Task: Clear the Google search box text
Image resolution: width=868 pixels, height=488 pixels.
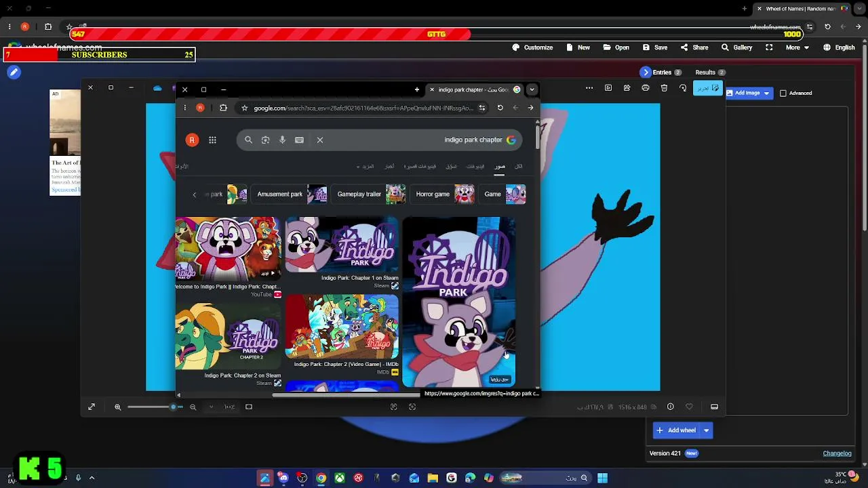Action: (320, 140)
